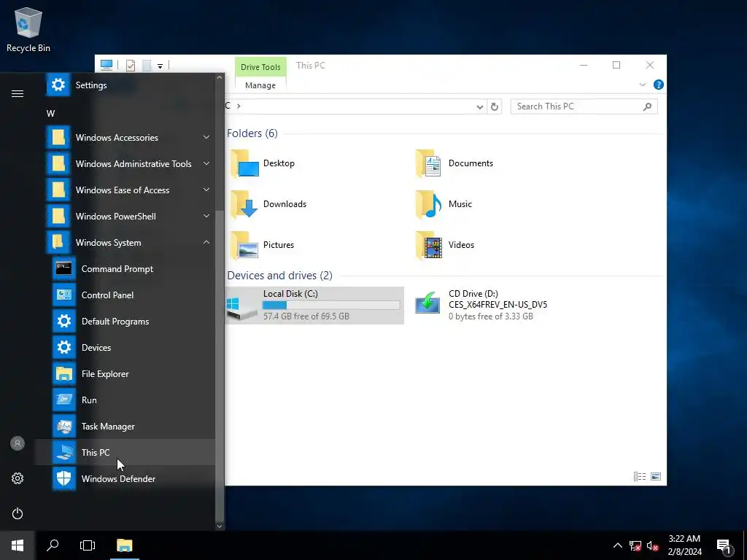Launch Default Programs from Start menu
Viewport: 747px width, 560px height.
pos(125,321)
